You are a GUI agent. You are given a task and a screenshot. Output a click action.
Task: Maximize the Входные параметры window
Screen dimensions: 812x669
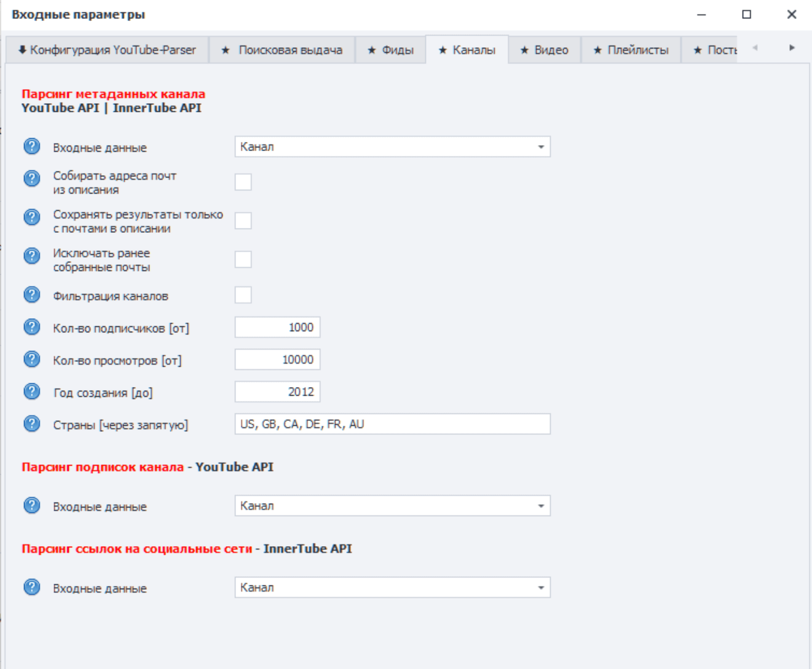coord(746,14)
